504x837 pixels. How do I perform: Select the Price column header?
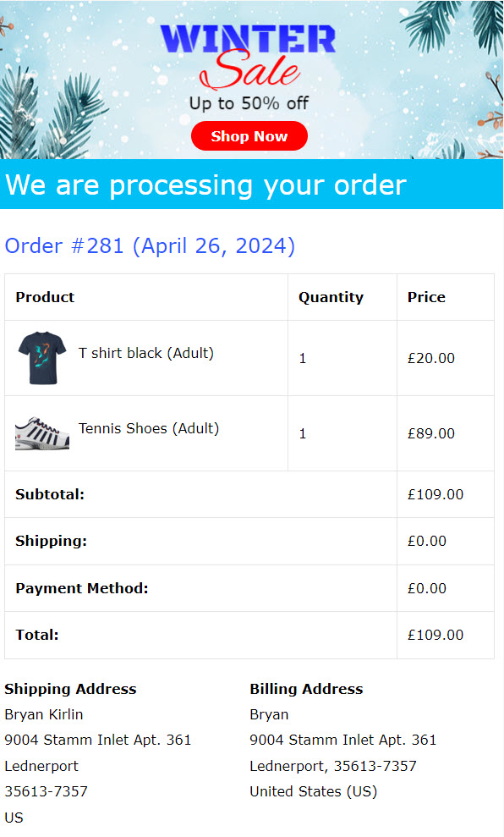pos(426,297)
